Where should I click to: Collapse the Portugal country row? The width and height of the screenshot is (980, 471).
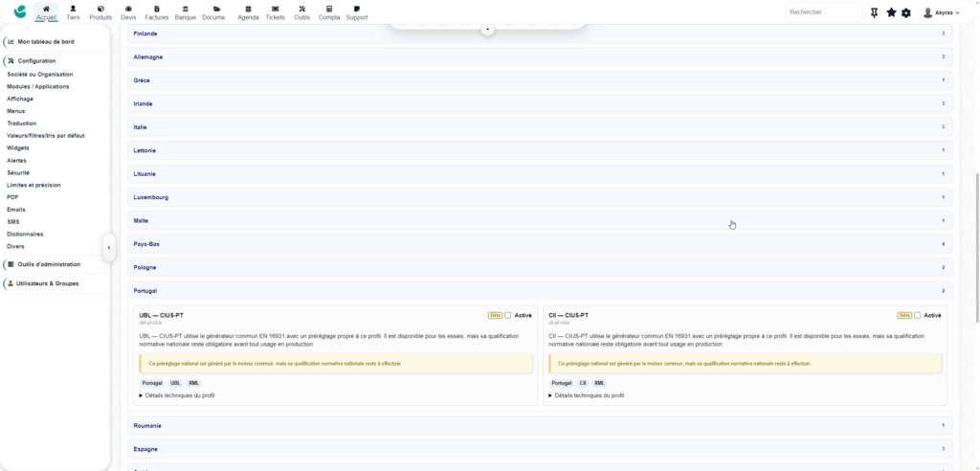click(540, 291)
